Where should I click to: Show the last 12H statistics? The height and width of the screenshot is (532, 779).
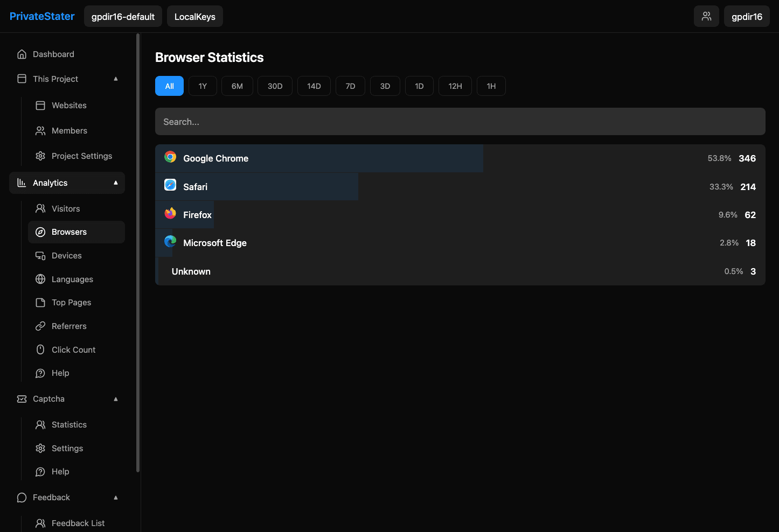pos(455,86)
